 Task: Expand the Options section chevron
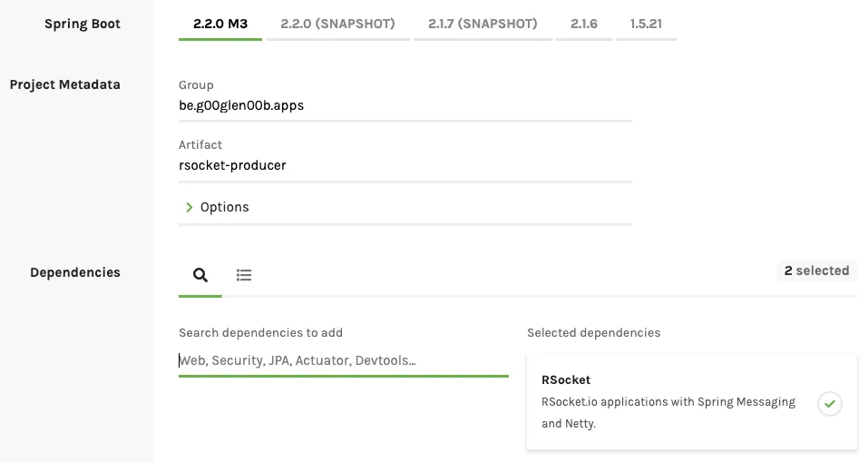click(190, 207)
